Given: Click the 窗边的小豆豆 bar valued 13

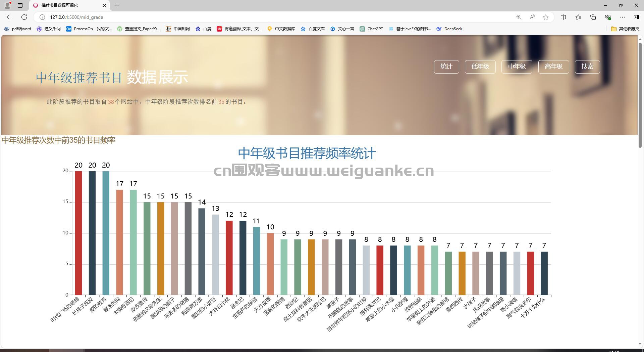Looking at the screenshot, I should click(215, 255).
